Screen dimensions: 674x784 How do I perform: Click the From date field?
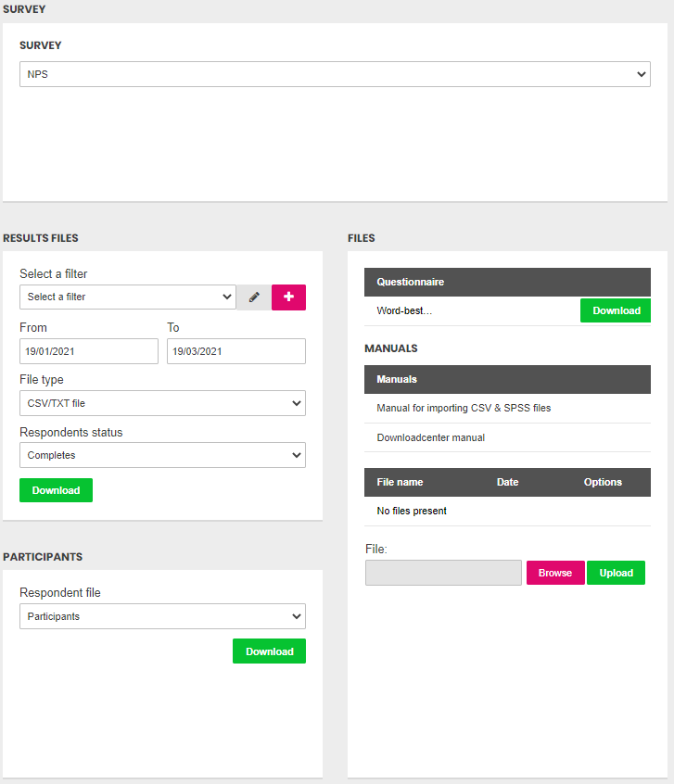coord(89,351)
